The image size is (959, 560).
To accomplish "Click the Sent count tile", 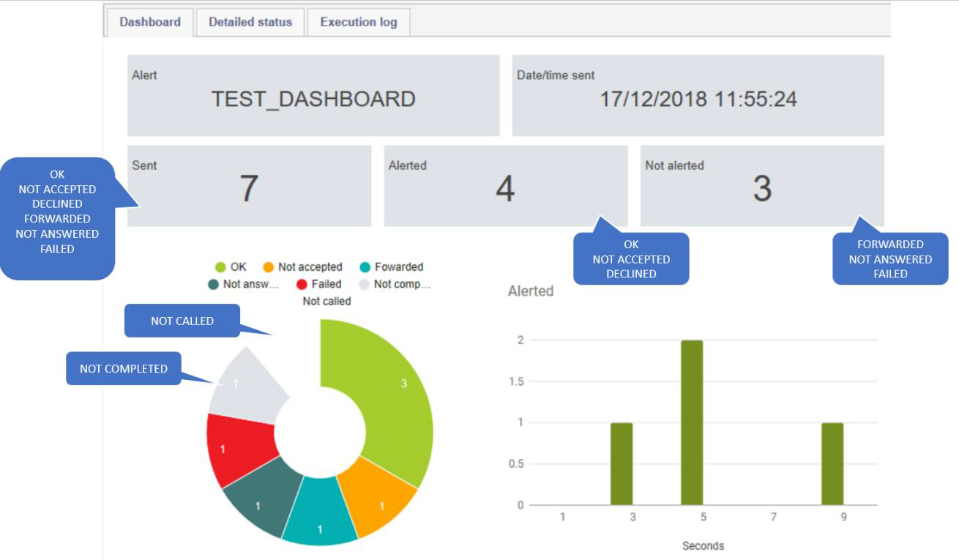I will click(x=249, y=186).
